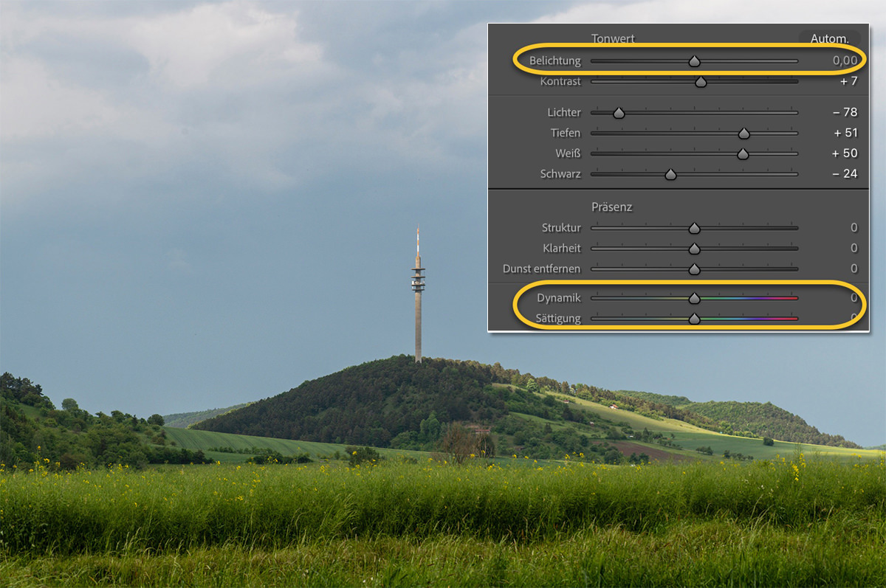
Task: Click the Autom. button in Tonwert
Action: tap(830, 38)
